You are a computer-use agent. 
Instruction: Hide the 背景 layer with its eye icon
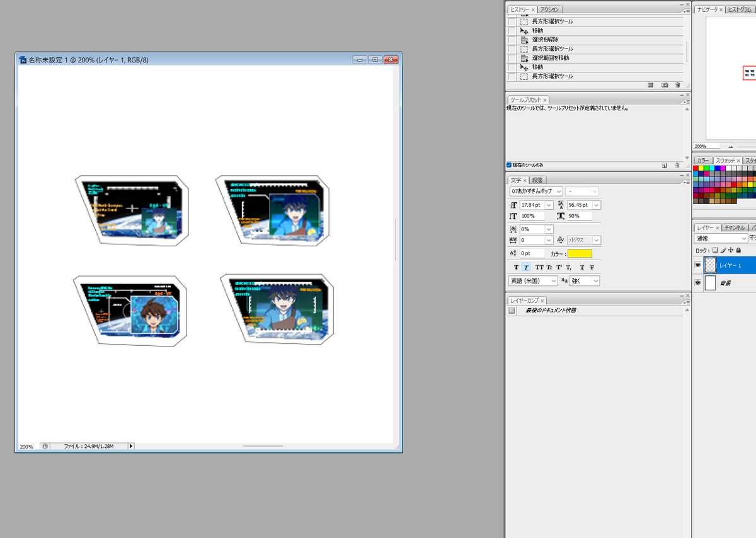tap(698, 283)
